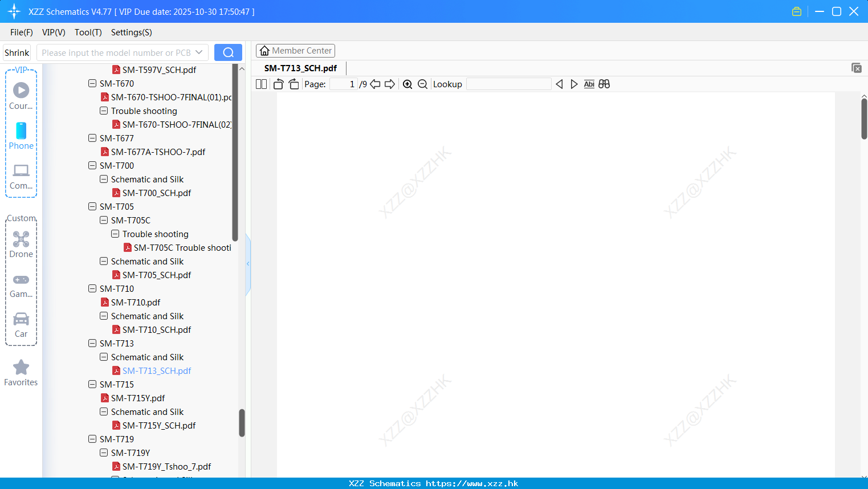
Task: Open the VIP(V) menu
Action: (x=54, y=32)
